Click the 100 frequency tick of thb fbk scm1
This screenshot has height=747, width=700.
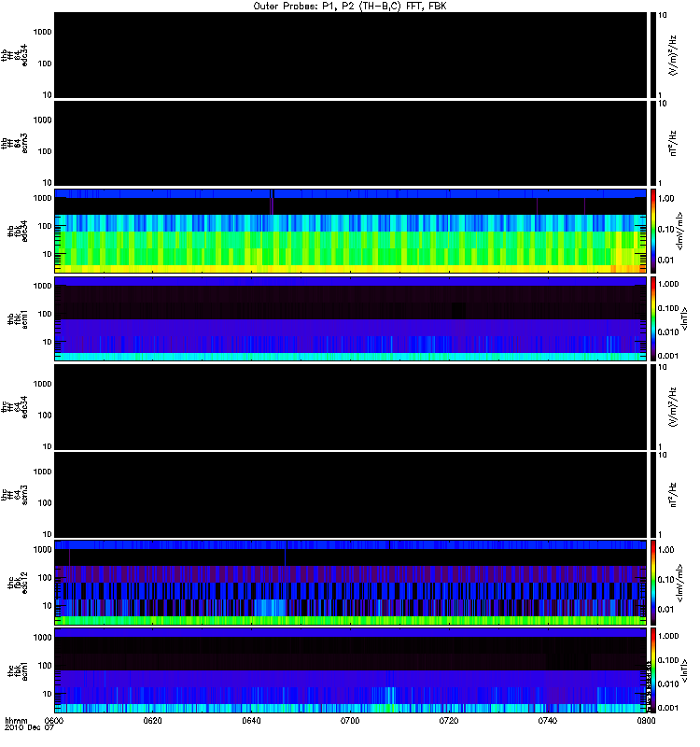45,314
